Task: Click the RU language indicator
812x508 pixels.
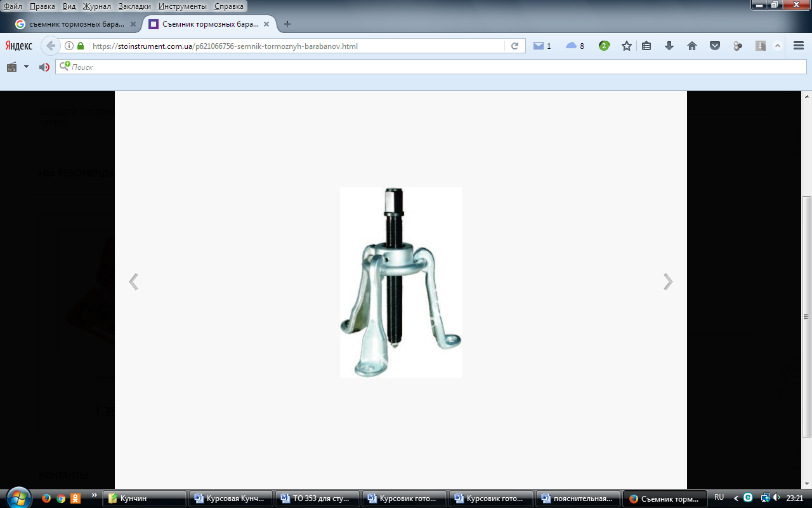Action: 719,497
